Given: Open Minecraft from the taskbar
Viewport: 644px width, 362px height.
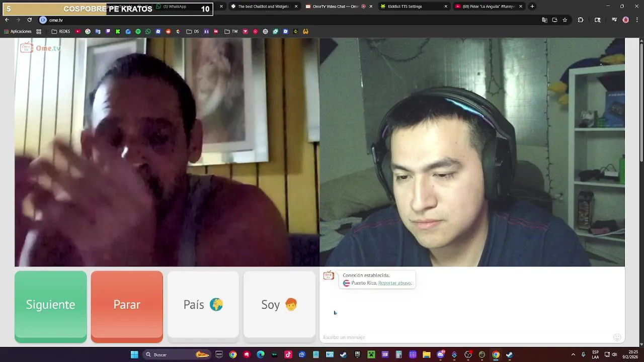Looking at the screenshot, I should point(371,355).
